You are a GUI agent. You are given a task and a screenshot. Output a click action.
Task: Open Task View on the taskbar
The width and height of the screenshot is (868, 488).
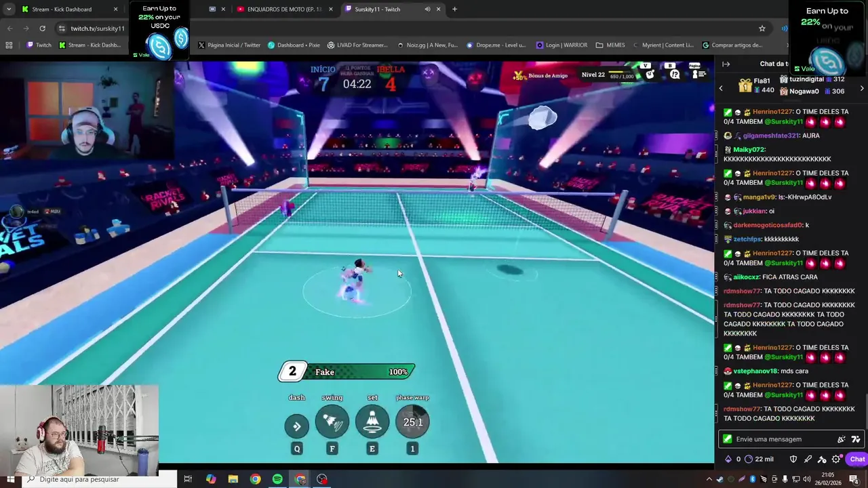tap(188, 479)
